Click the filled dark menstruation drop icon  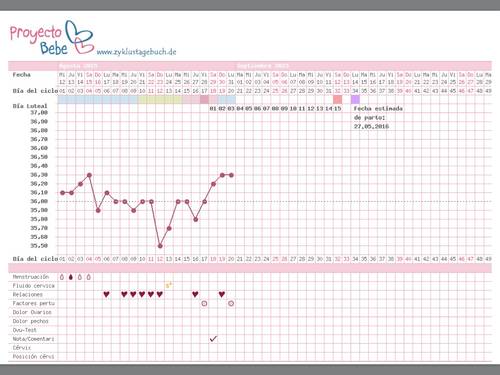pos(71,277)
